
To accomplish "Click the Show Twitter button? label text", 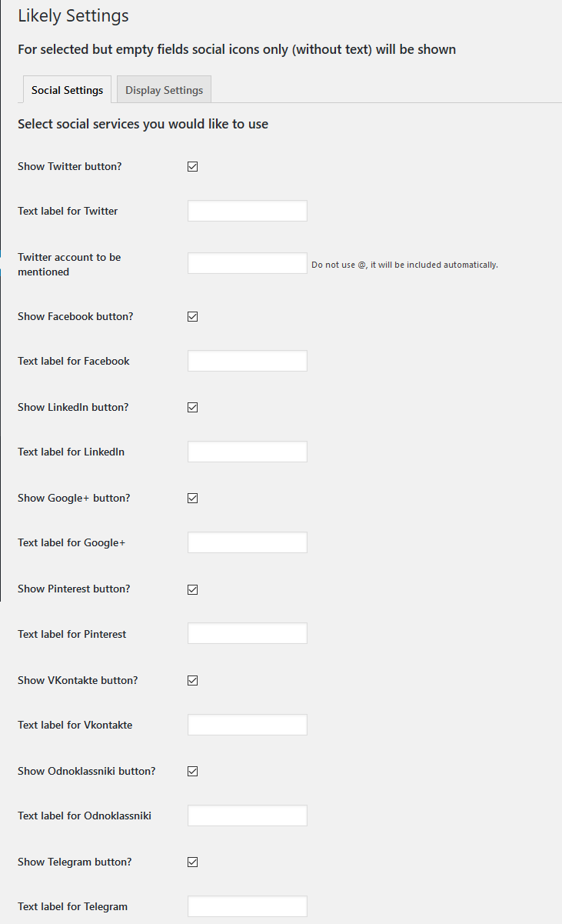I will (69, 166).
